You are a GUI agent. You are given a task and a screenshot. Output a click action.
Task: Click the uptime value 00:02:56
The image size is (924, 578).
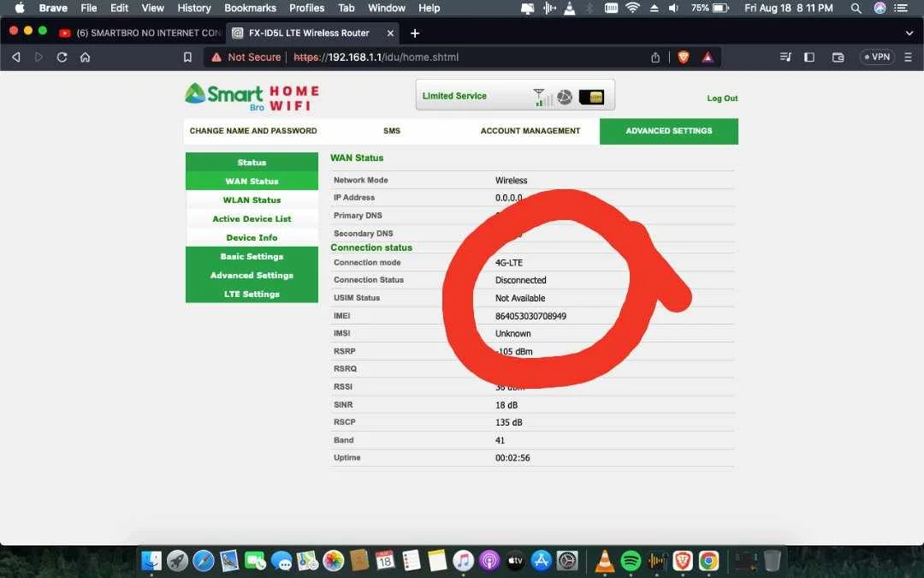pos(512,457)
